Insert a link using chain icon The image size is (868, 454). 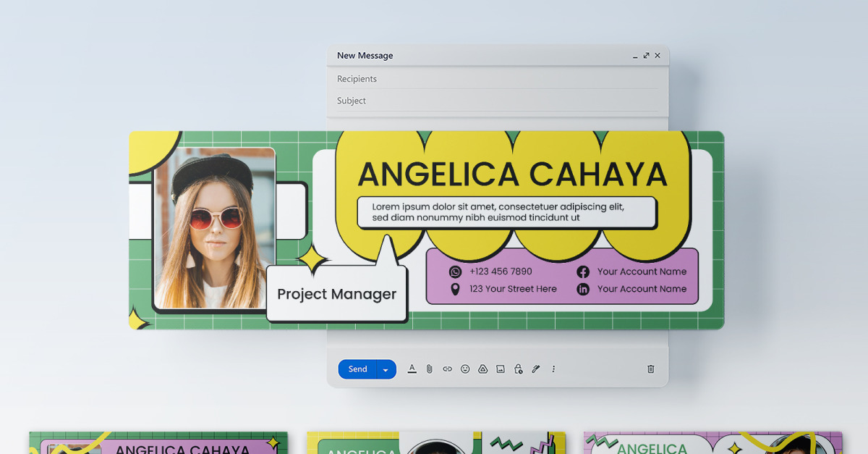pyautogui.click(x=447, y=369)
